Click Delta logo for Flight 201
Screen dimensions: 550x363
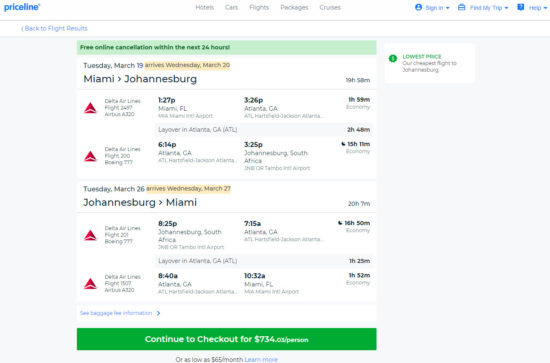90,235
